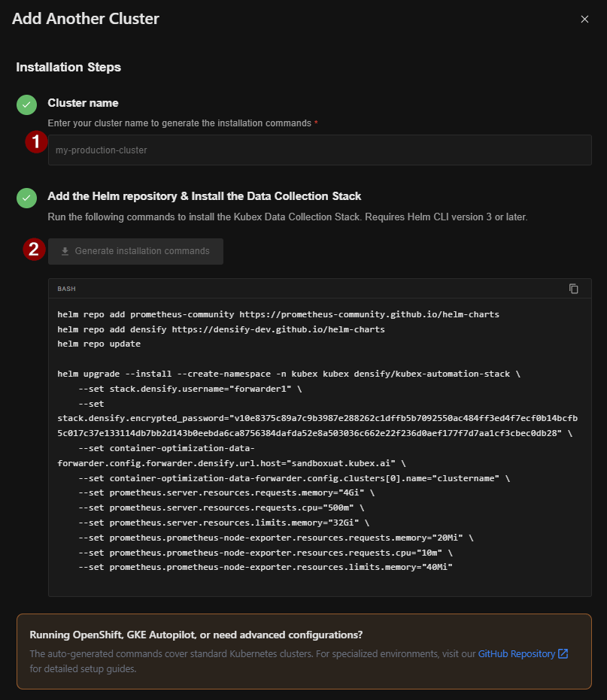This screenshot has width=607, height=700.
Task: Click the stack.densify.encrypted_password value line
Action: (x=317, y=426)
